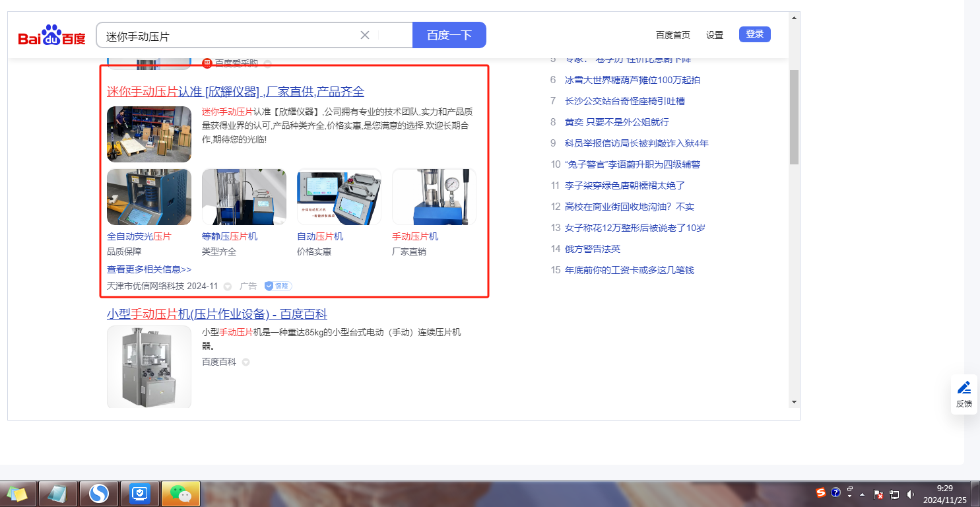Click the 百度一下 search button
980x507 pixels.
pyautogui.click(x=449, y=35)
